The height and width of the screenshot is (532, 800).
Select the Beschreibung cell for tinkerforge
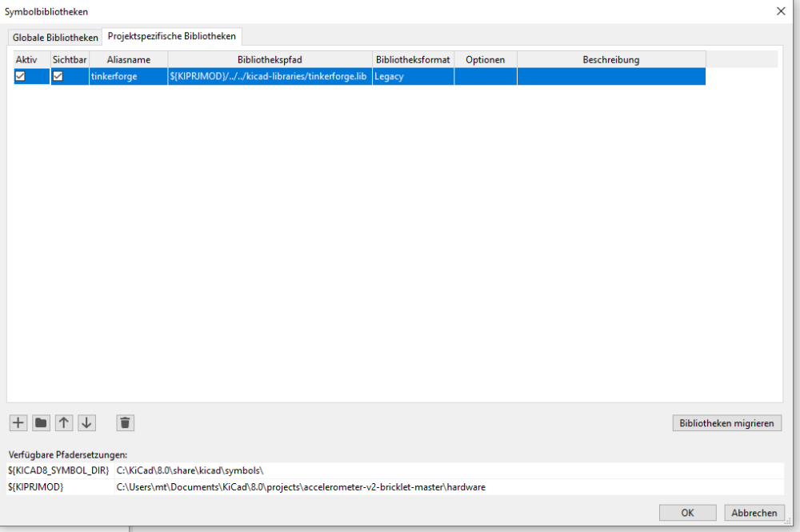pyautogui.click(x=610, y=76)
